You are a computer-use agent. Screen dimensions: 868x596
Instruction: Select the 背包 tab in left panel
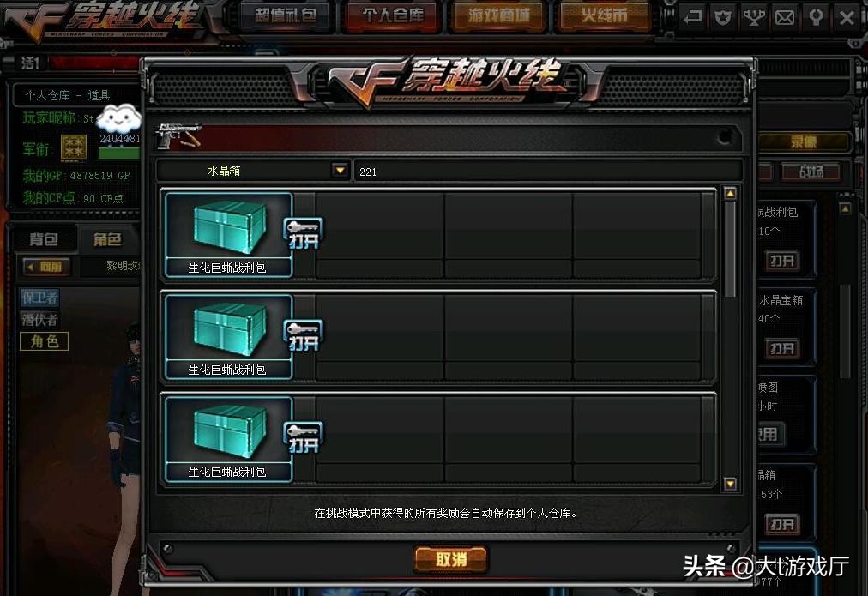coord(44,239)
